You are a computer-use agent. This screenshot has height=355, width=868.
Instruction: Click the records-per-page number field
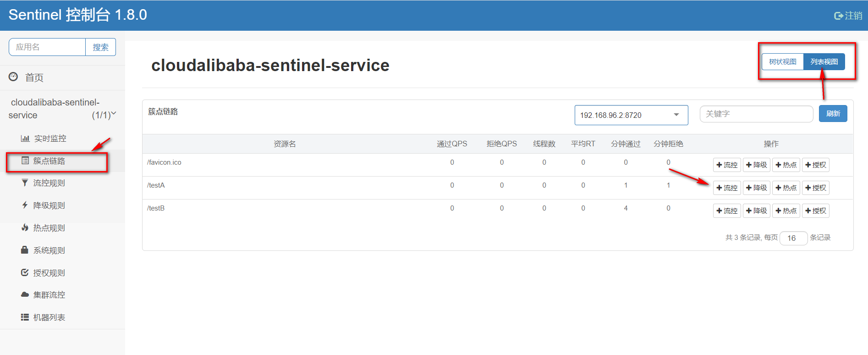point(793,238)
